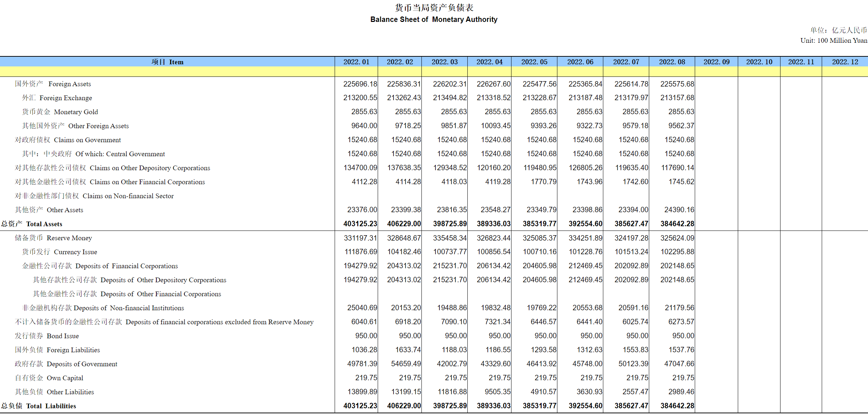The image size is (868, 414).
Task: Click the Other Liabilities value under 2022.01
Action: (362, 392)
